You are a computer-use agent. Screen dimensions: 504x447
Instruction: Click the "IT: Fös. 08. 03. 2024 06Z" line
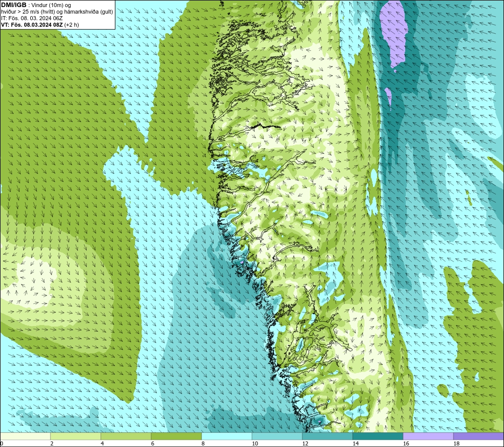32,18
